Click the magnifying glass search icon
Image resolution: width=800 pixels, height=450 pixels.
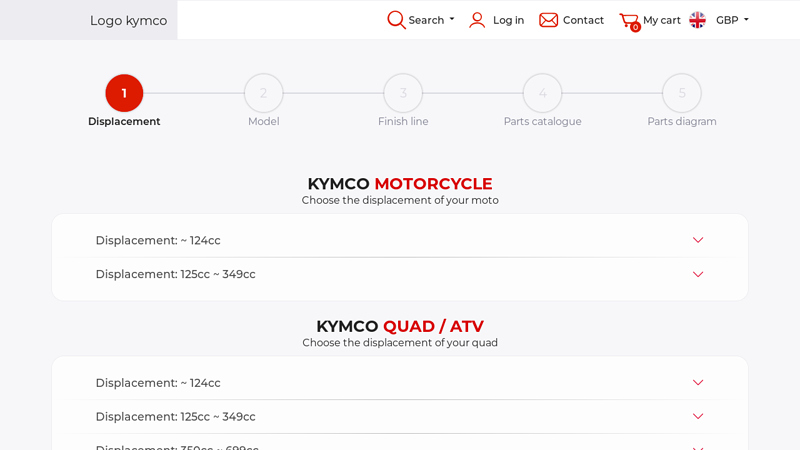click(x=396, y=20)
